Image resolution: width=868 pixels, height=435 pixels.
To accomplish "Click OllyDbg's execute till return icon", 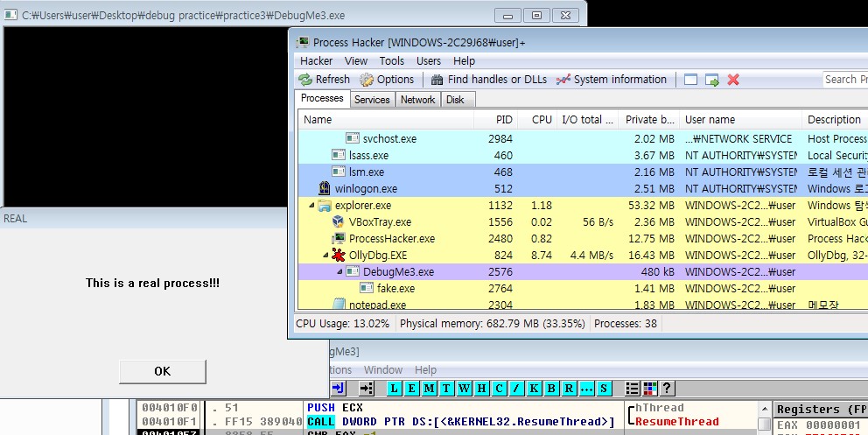I will point(338,389).
